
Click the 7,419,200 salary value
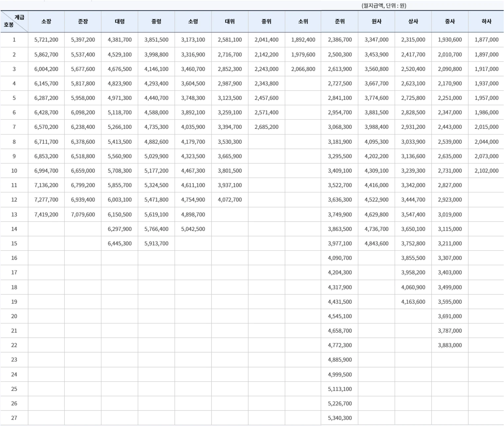(x=46, y=214)
